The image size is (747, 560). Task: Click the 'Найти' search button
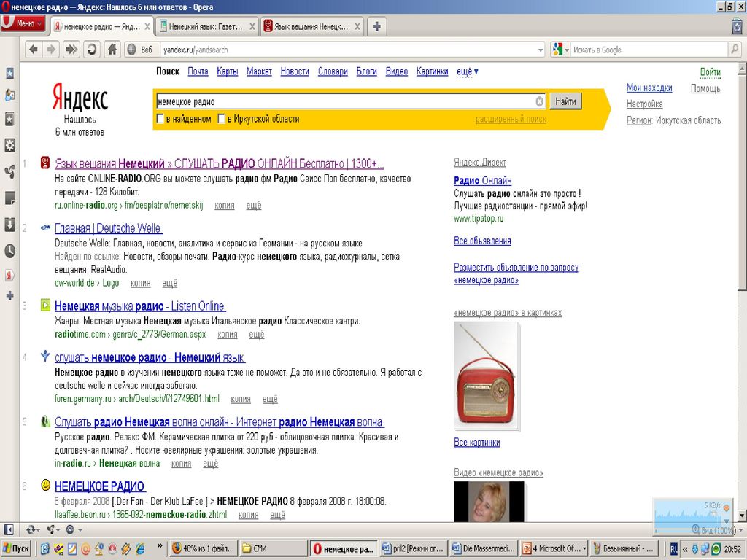pos(565,101)
